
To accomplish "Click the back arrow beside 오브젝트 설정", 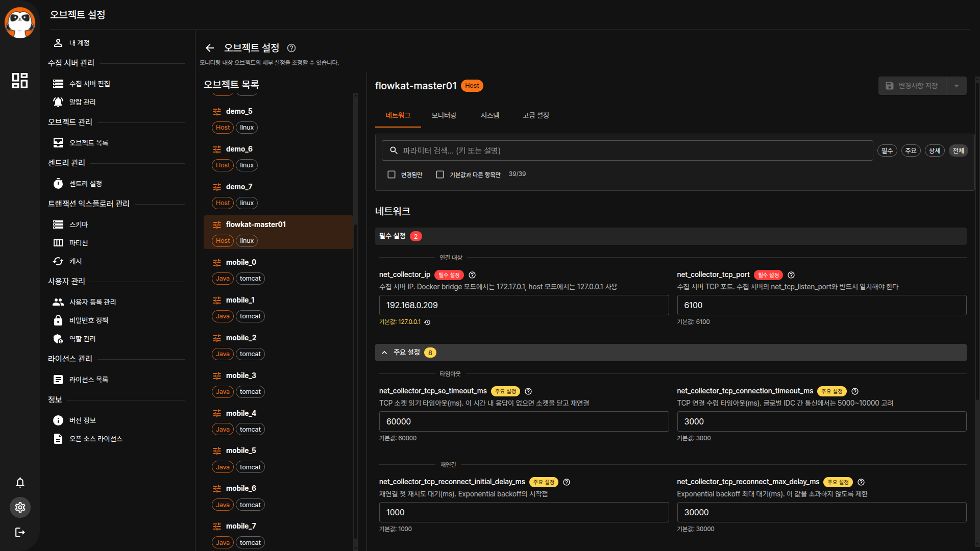I will point(209,48).
